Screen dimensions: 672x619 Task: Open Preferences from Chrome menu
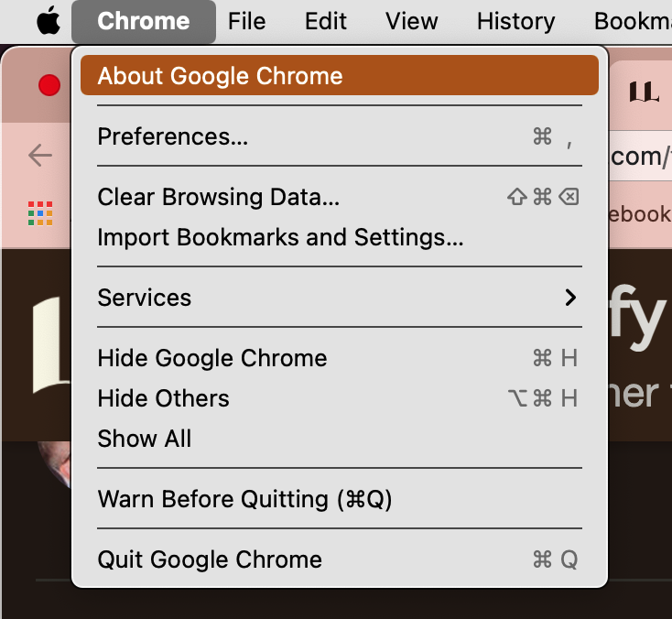(340, 136)
